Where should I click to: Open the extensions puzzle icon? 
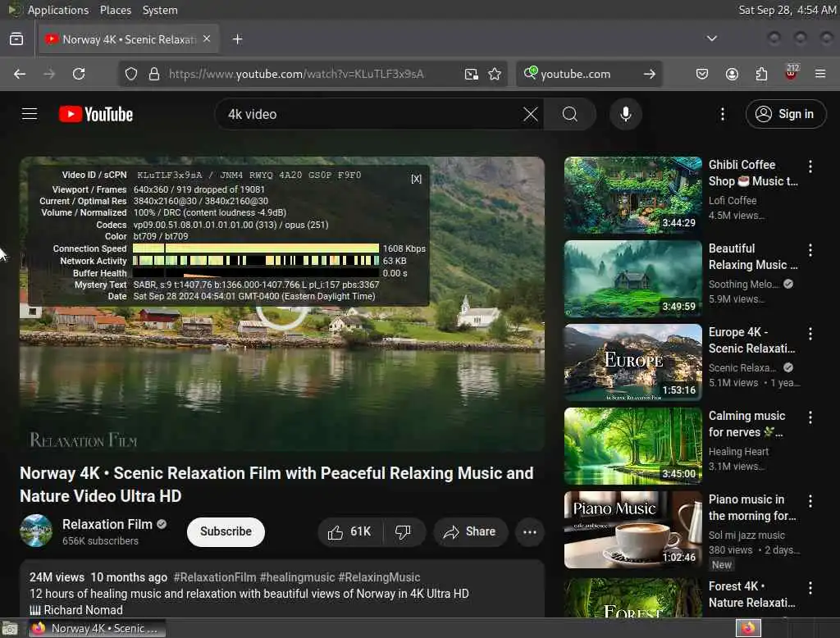pyautogui.click(x=761, y=74)
